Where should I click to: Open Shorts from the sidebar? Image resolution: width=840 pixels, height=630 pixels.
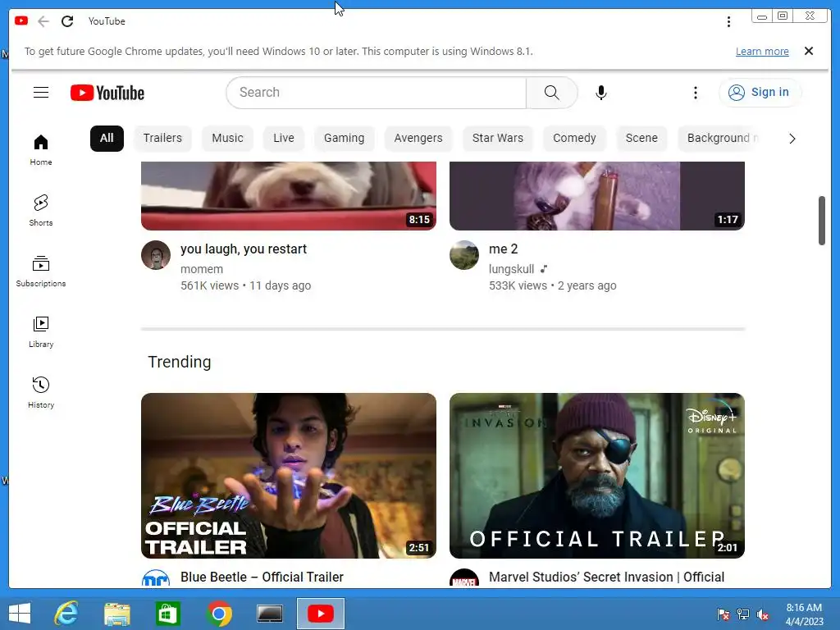coord(41,211)
